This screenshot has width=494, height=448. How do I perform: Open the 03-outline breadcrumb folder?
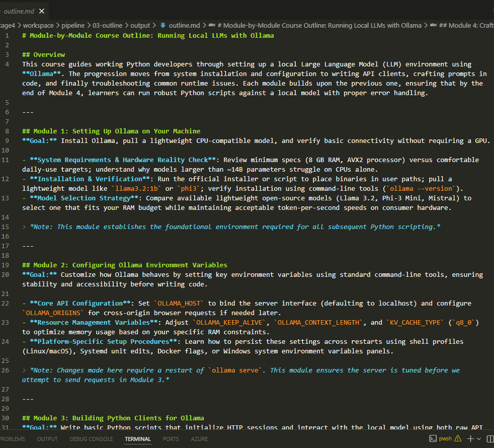click(107, 25)
